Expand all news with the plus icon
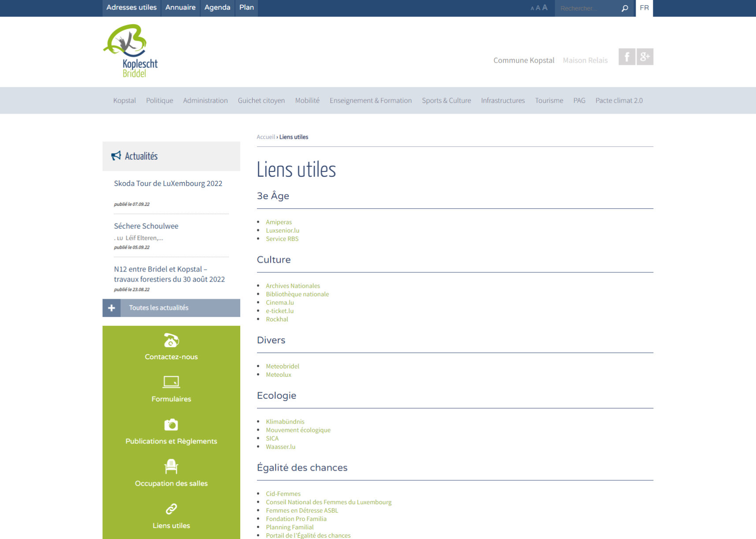This screenshot has width=756, height=539. point(112,308)
